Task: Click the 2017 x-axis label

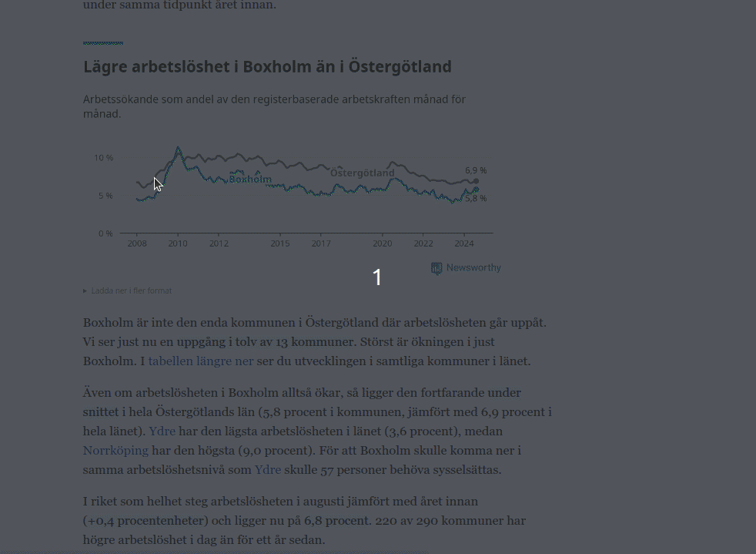Action: pyautogui.click(x=321, y=244)
